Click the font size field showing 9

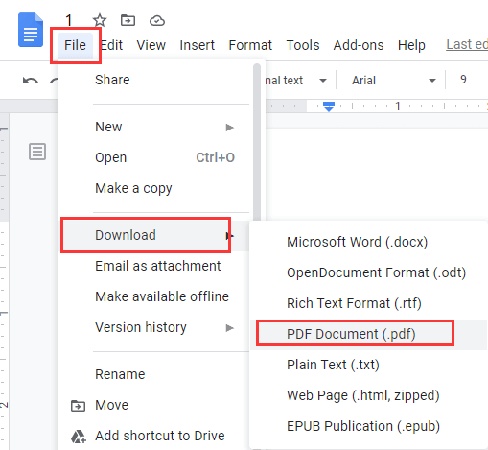pyautogui.click(x=463, y=79)
